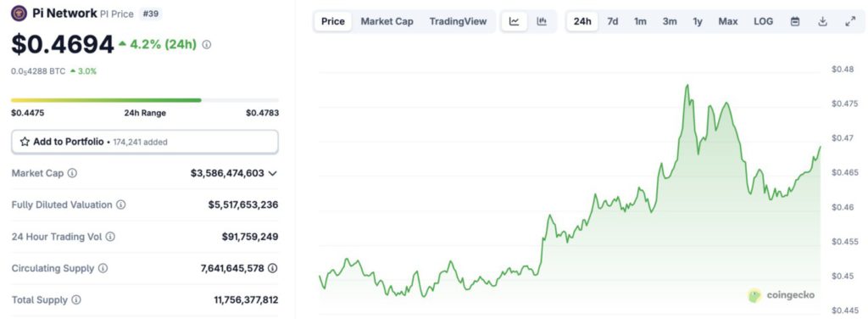Open the TradingView chart tab

point(458,21)
